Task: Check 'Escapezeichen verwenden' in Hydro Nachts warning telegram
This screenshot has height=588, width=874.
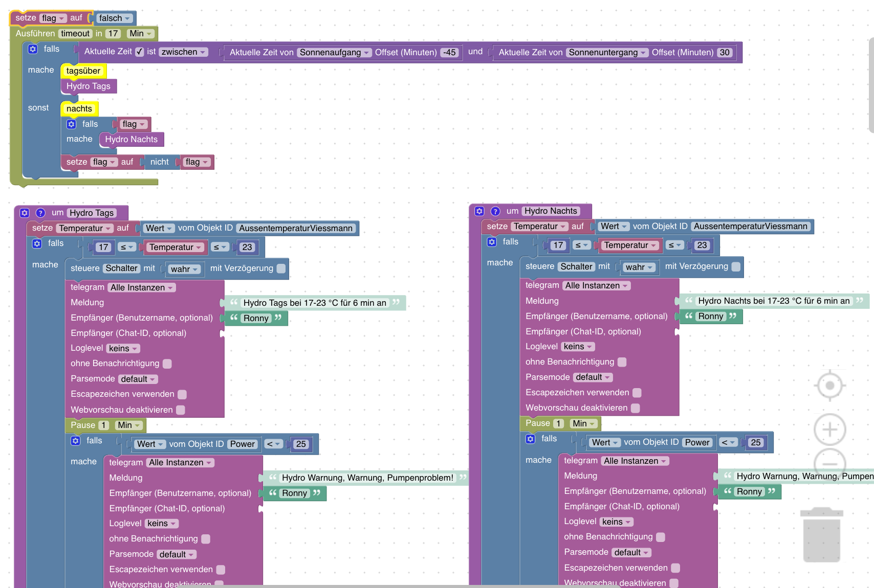Action: pyautogui.click(x=675, y=568)
